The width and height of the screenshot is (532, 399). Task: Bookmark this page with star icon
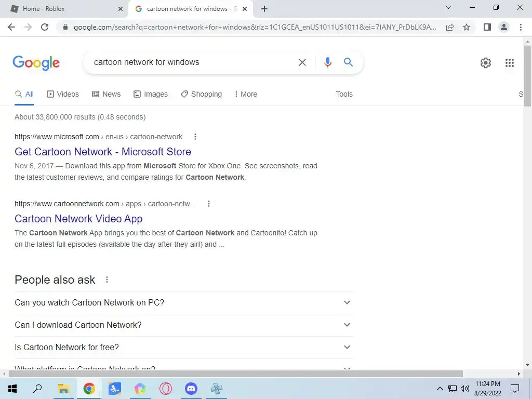click(x=467, y=27)
